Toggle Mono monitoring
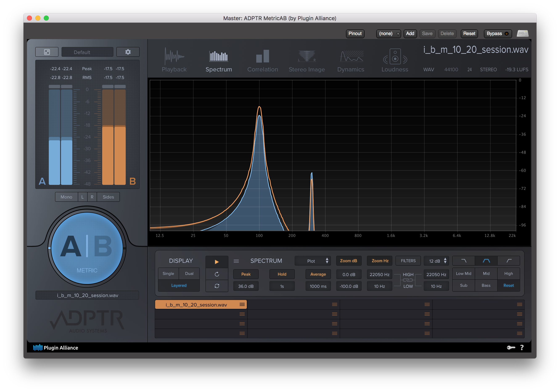Viewport: 560px width, 392px height. pos(66,197)
